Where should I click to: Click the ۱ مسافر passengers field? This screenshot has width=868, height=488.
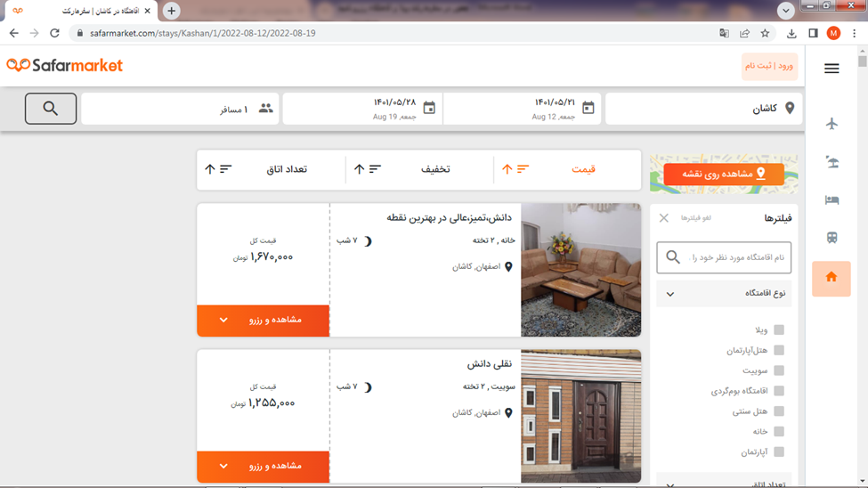180,109
